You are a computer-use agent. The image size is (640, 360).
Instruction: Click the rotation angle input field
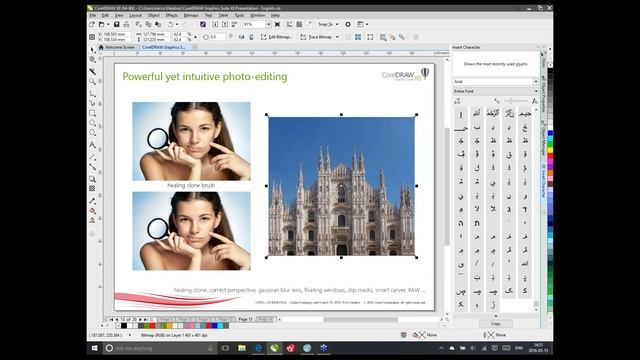[217, 37]
